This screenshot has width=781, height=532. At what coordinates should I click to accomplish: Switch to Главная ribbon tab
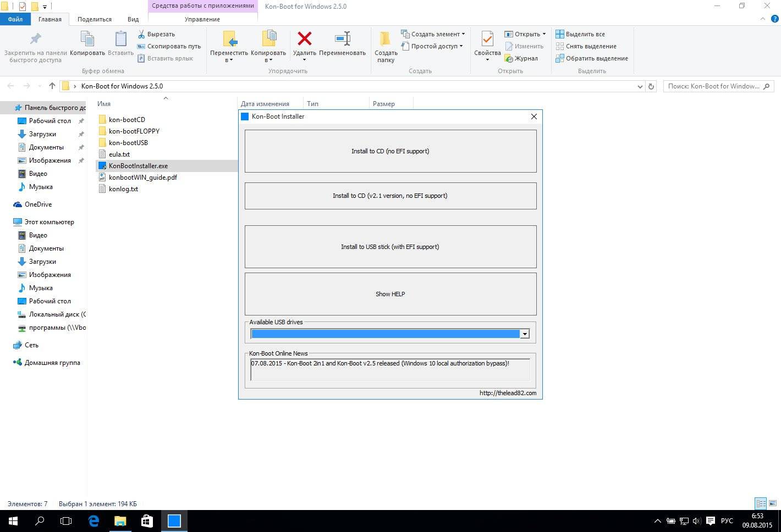pos(50,19)
